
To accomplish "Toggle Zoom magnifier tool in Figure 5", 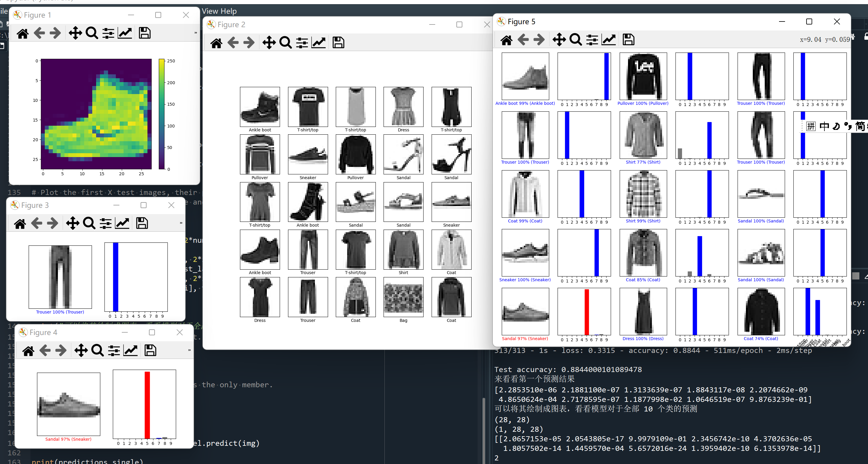I will tap(575, 40).
